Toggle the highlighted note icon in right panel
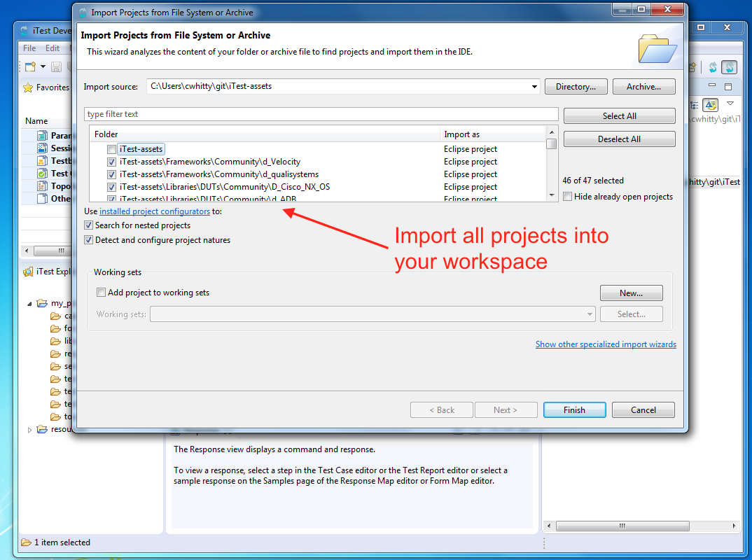Image resolution: width=752 pixels, height=560 pixels. [710, 104]
